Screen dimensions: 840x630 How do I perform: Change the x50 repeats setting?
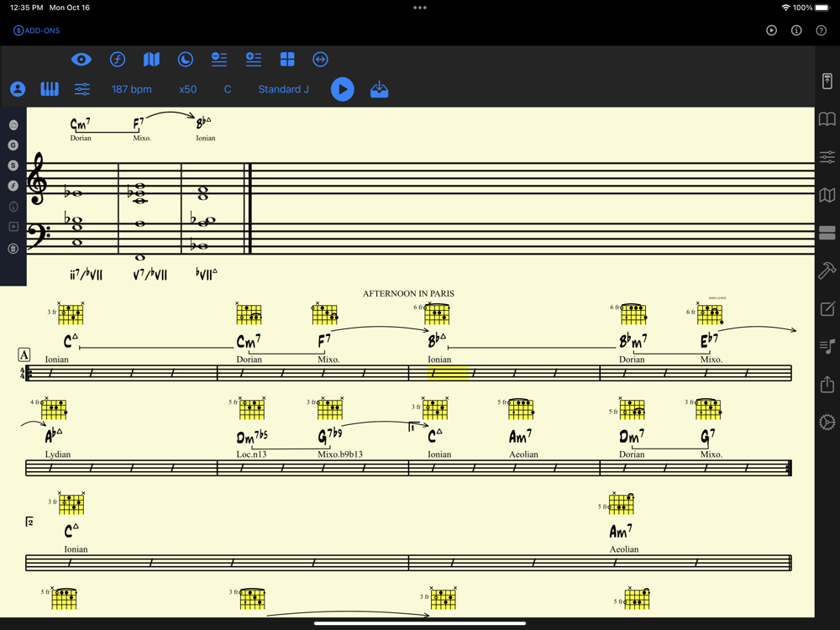(187, 90)
